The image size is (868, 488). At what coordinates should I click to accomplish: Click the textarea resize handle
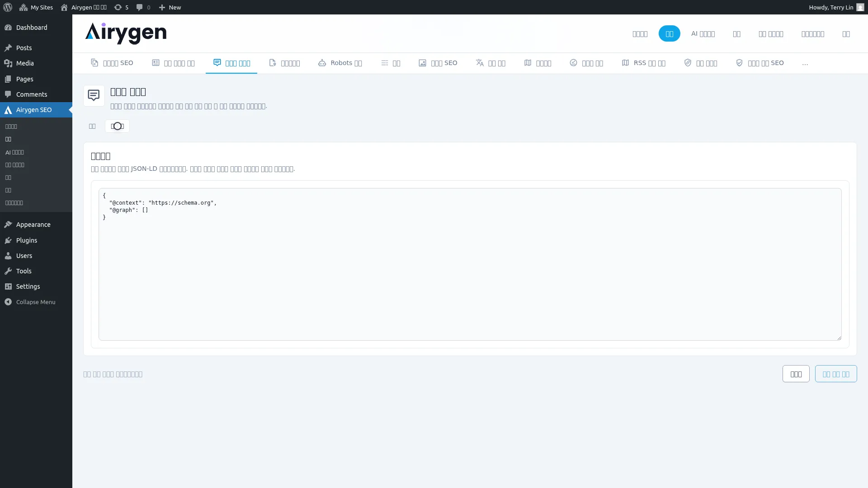point(839,338)
